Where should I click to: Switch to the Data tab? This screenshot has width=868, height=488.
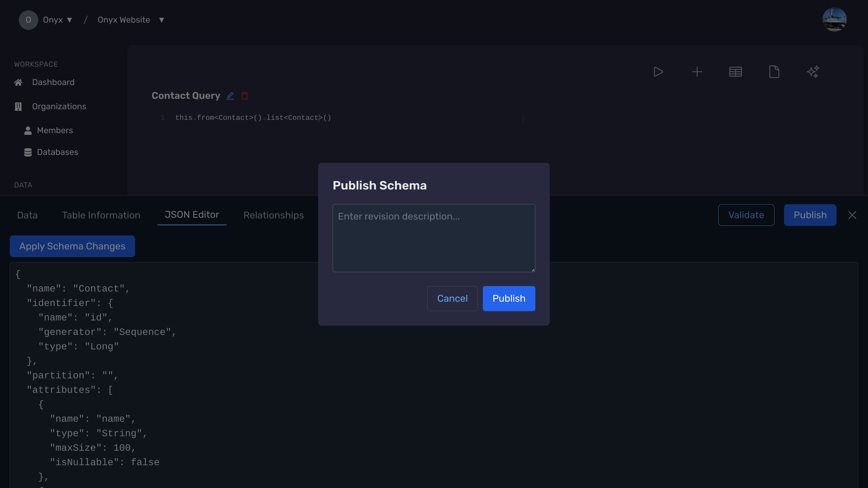pos(27,215)
